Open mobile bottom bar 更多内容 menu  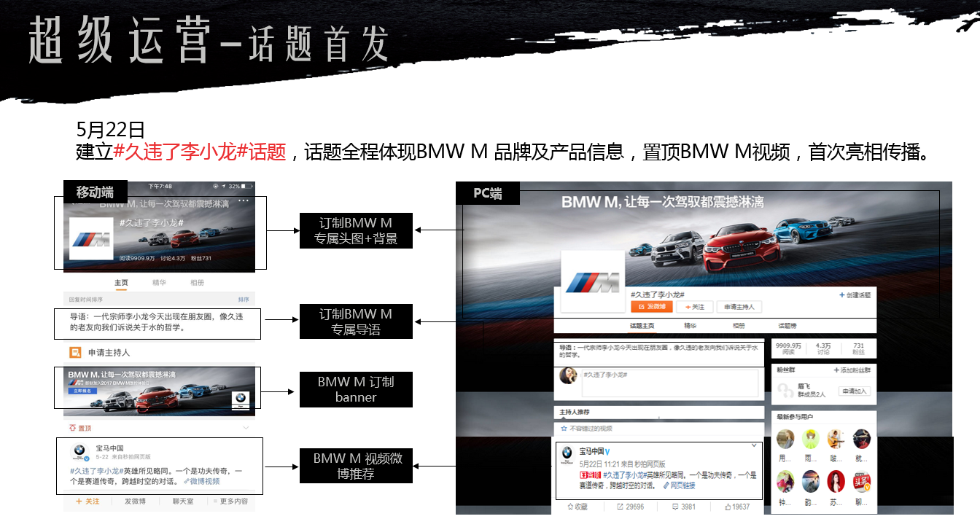[x=230, y=501]
